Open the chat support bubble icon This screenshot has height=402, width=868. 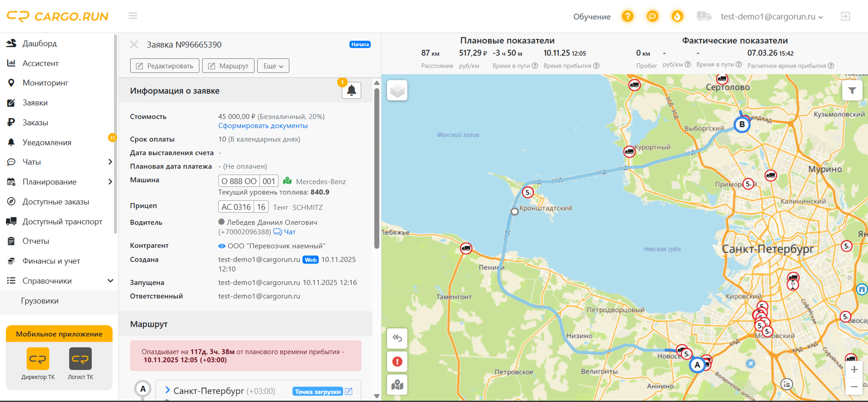[x=652, y=16]
